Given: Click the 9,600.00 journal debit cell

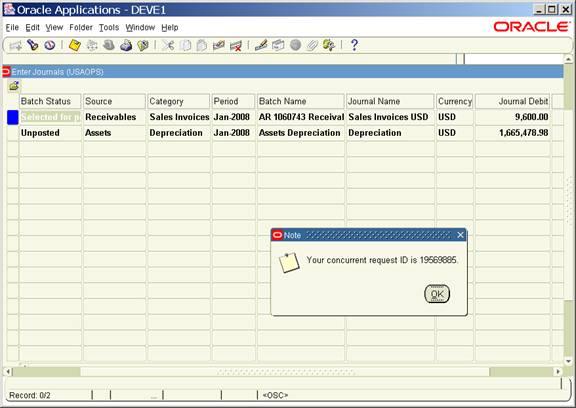Looking at the screenshot, I should (x=512, y=117).
